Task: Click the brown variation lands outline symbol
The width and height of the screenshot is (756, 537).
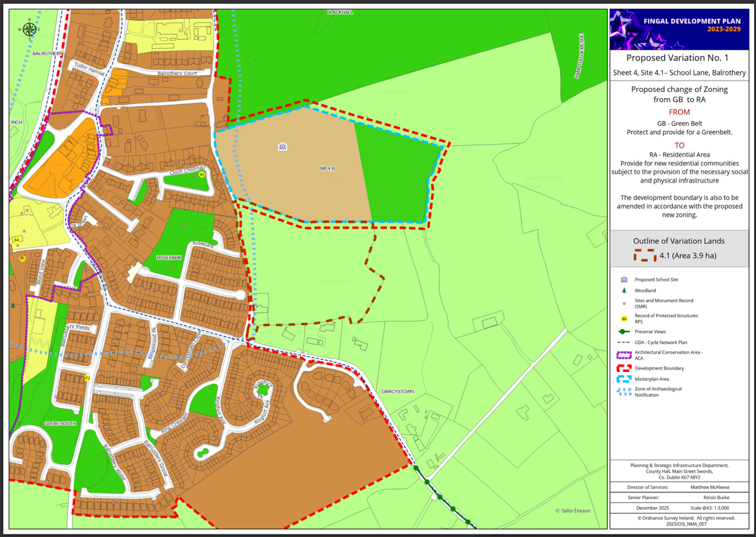Action: coord(644,256)
